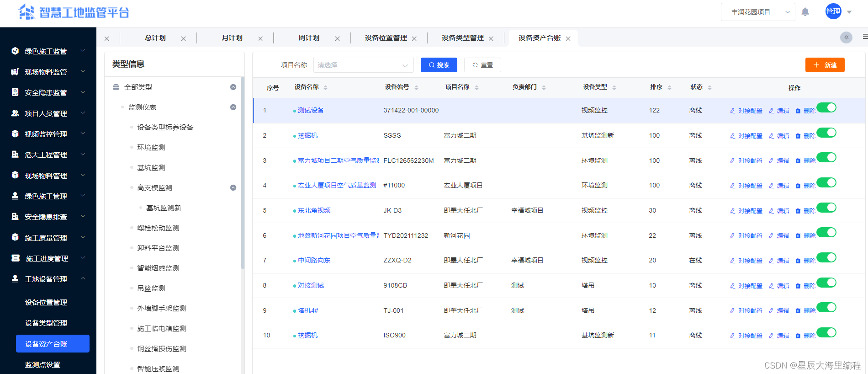Toggle the switch for device SSSS row

coord(826,133)
